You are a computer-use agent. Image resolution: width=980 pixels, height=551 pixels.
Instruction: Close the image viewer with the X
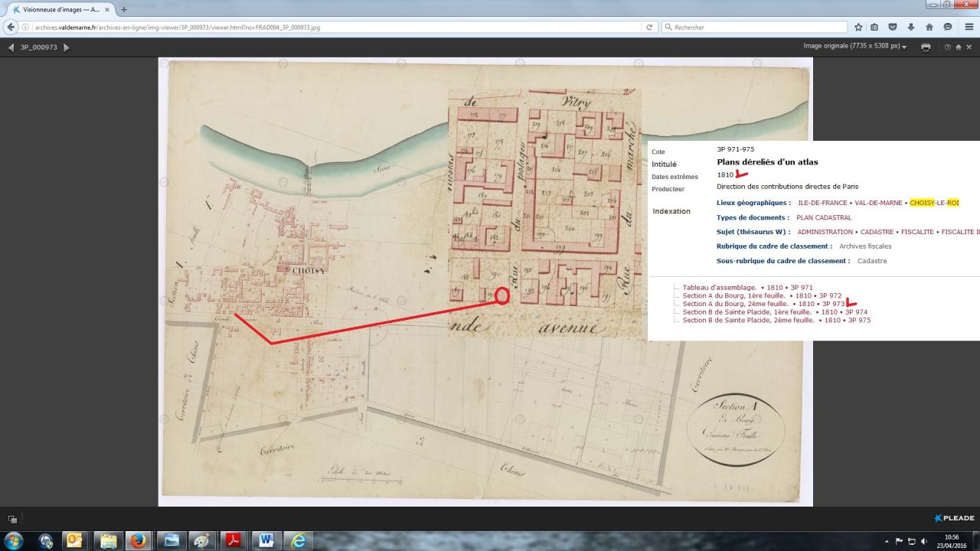[x=969, y=47]
